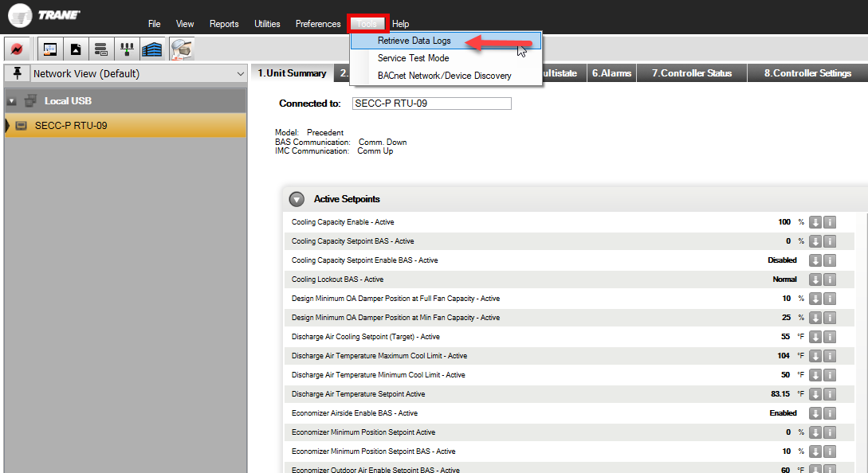
Task: Switch to the 7.Controller Status tab
Action: (x=692, y=73)
